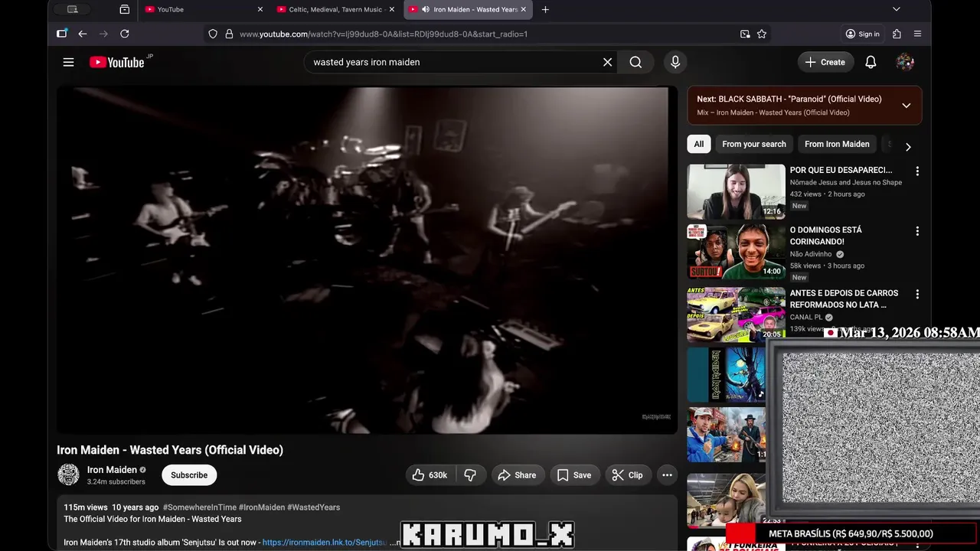Like the Wasted Years video
This screenshot has height=551, width=980.
click(430, 475)
